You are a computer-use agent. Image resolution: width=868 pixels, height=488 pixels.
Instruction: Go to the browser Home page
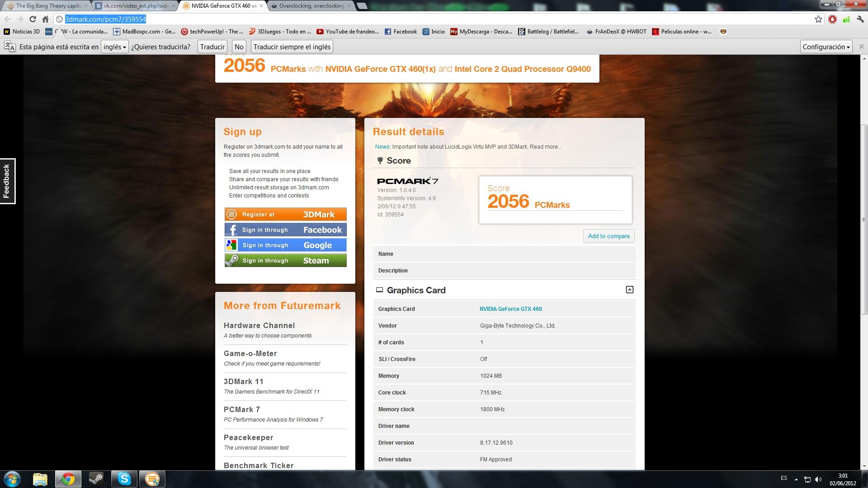click(x=45, y=19)
